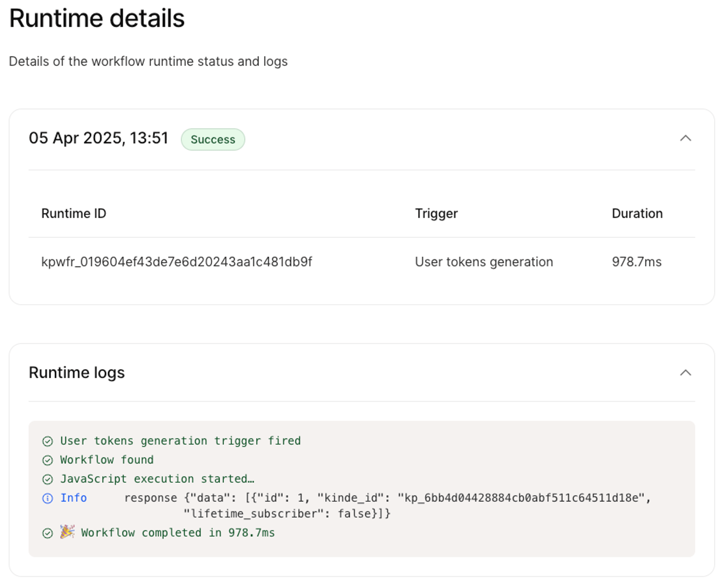Screen dimensions: 723x588
Task: Select the runtime ID kpwfr_019604ef value
Action: tap(176, 262)
